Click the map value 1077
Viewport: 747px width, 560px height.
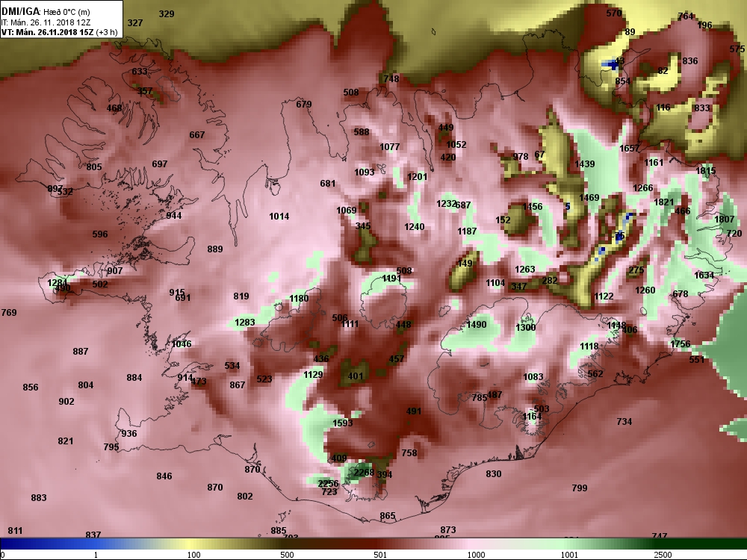click(390, 146)
